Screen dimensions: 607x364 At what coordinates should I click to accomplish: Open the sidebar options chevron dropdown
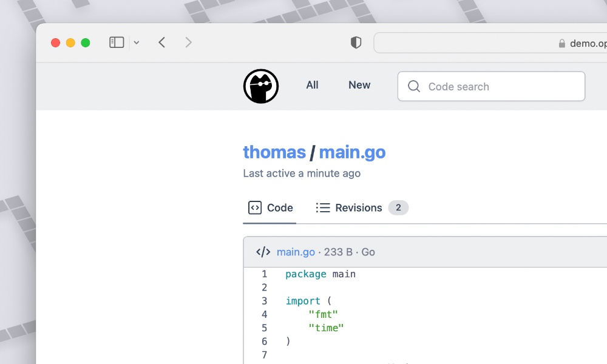pyautogui.click(x=137, y=42)
